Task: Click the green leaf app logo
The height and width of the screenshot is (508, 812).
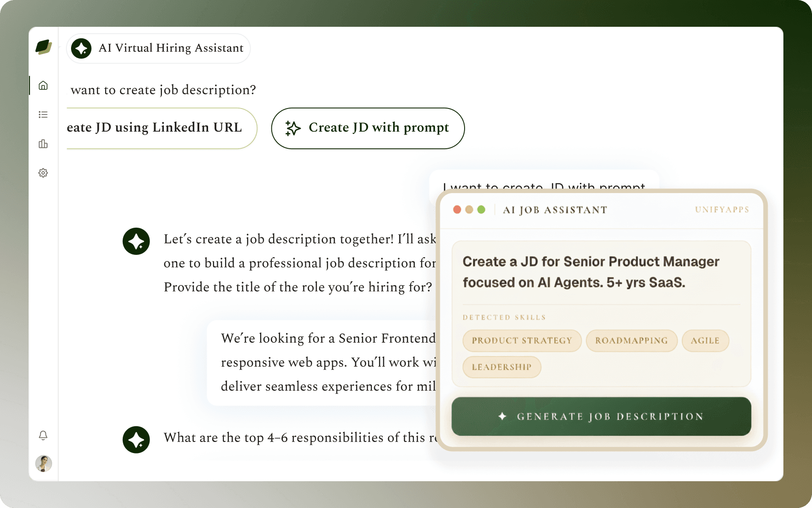Action: pyautogui.click(x=44, y=47)
